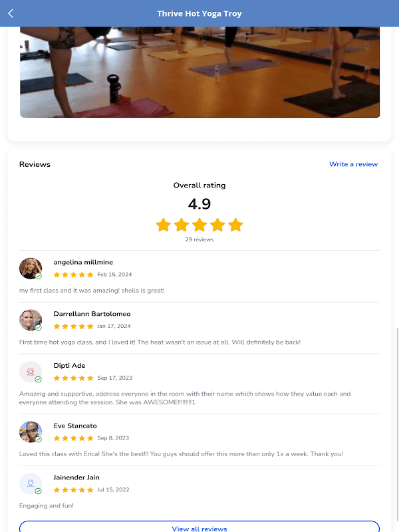Click the Thrive Hot Yoga Troy title
399x532 pixels.
[199, 13]
